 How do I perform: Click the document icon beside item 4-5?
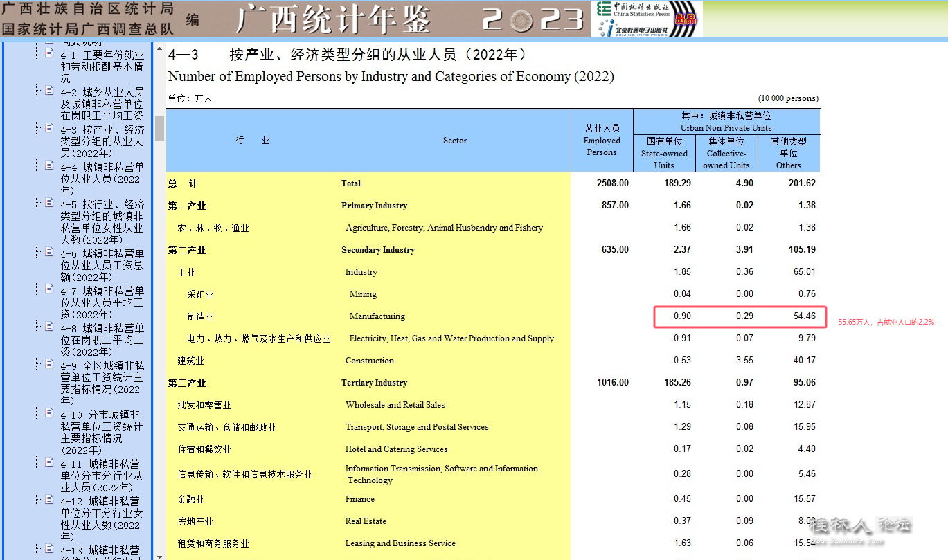click(x=49, y=203)
